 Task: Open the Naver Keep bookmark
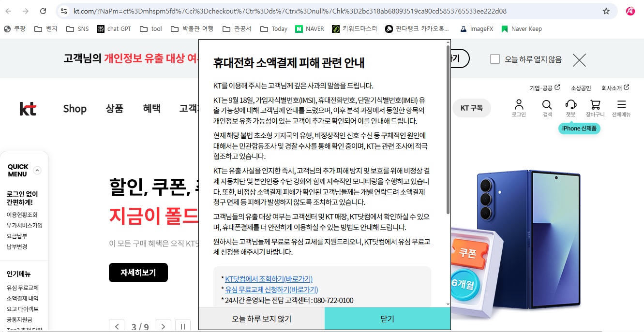(x=522, y=29)
